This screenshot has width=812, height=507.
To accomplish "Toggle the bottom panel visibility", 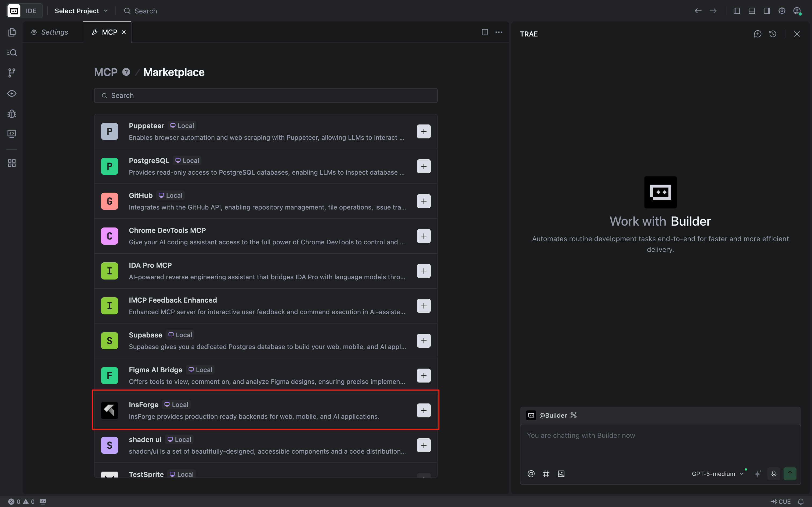I will click(x=752, y=11).
